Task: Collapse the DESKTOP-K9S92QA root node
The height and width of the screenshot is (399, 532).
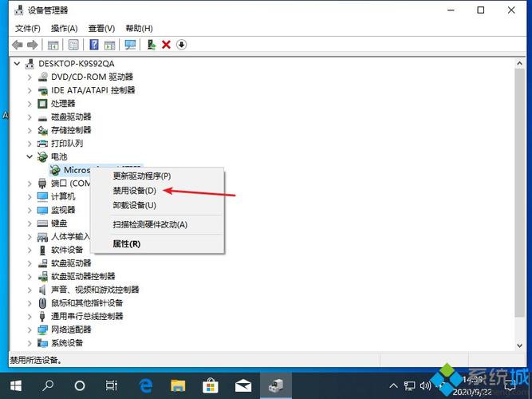Action: coord(17,64)
